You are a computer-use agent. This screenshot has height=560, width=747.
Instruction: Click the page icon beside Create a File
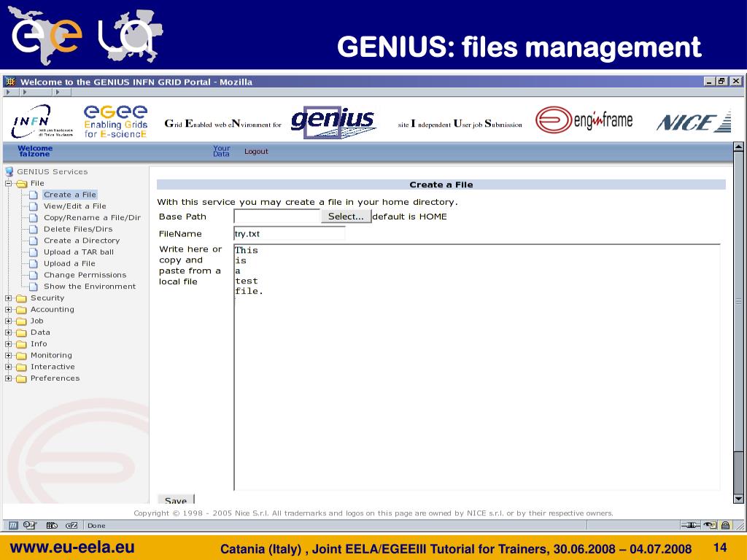(x=34, y=195)
